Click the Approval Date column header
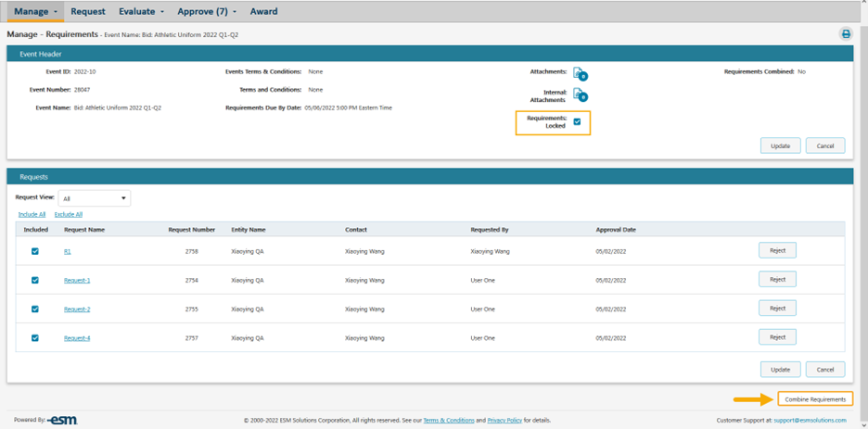Viewport: 868px width, 429px height. pyautogui.click(x=616, y=229)
